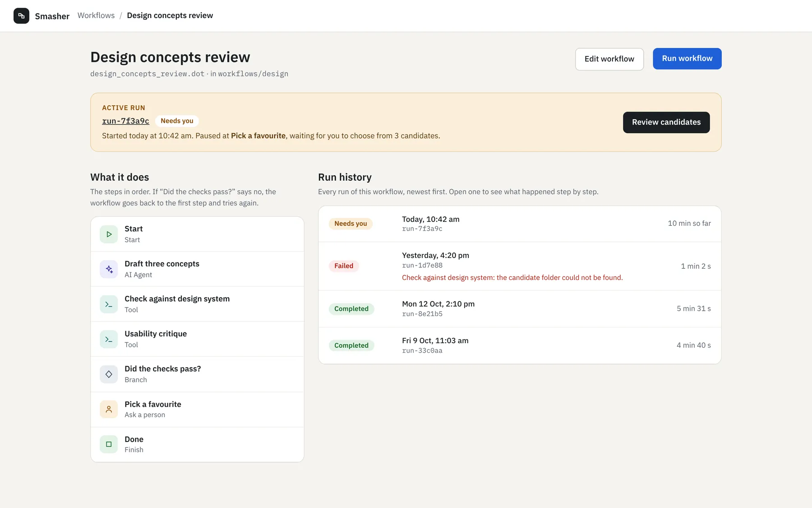812x508 pixels.
Task: Click the candidate folder error message
Action: [x=512, y=278]
